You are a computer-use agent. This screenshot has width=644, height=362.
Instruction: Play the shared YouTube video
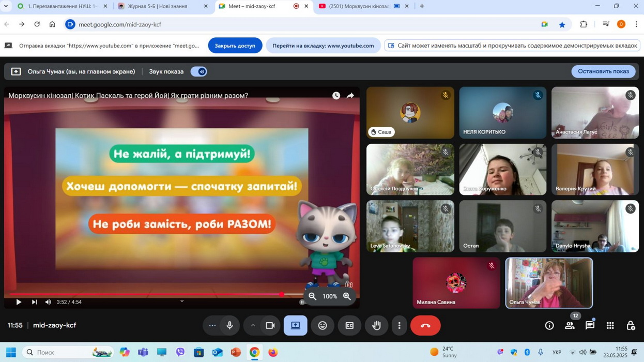(x=19, y=302)
